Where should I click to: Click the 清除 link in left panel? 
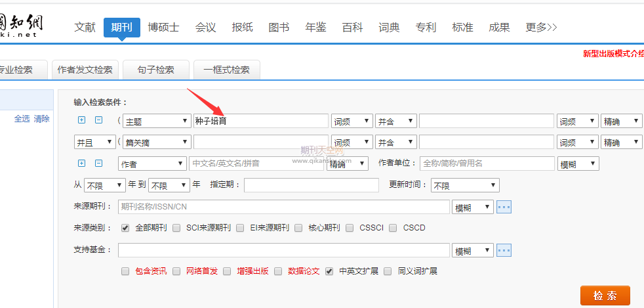coord(42,119)
